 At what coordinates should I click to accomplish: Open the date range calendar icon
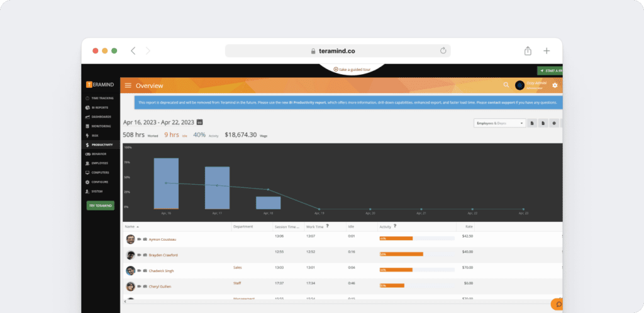click(x=199, y=122)
